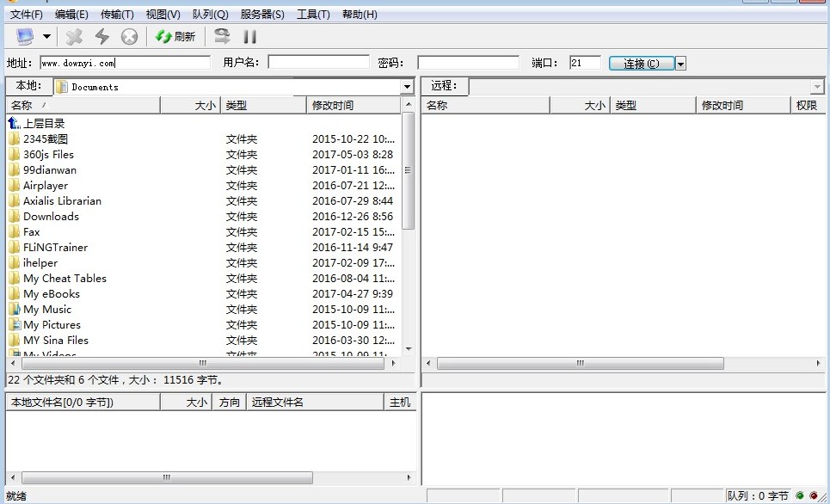Click the 用户名 username input field

(318, 63)
